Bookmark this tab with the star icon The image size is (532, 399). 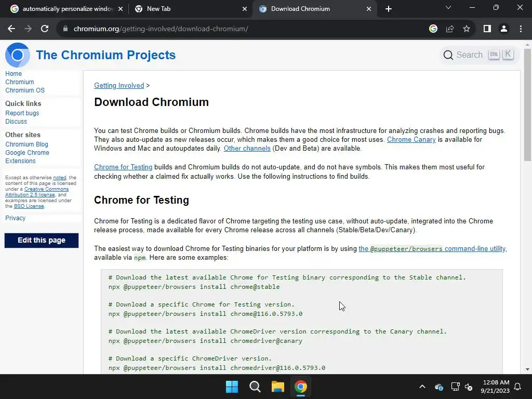point(467,29)
